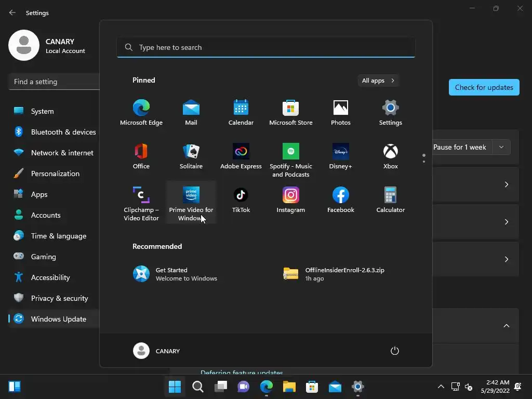Open CANARY Local Account profile in Settings
This screenshot has width=532, height=399.
click(47, 46)
